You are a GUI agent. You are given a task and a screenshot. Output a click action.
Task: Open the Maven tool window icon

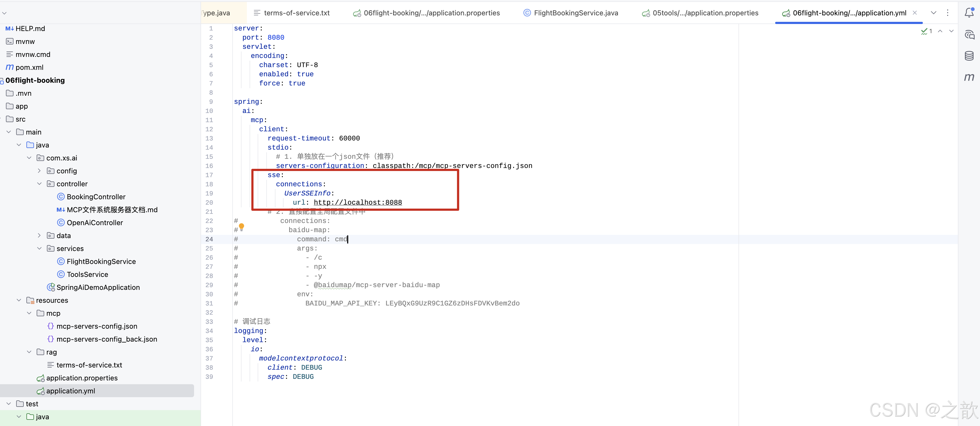[969, 77]
